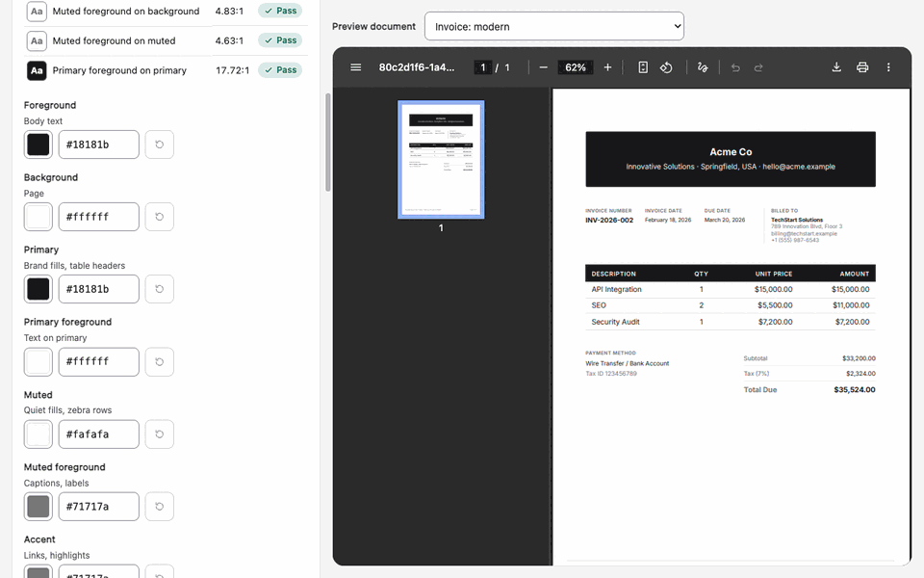Select page 1 thumbnail in the sidebar

tap(441, 159)
